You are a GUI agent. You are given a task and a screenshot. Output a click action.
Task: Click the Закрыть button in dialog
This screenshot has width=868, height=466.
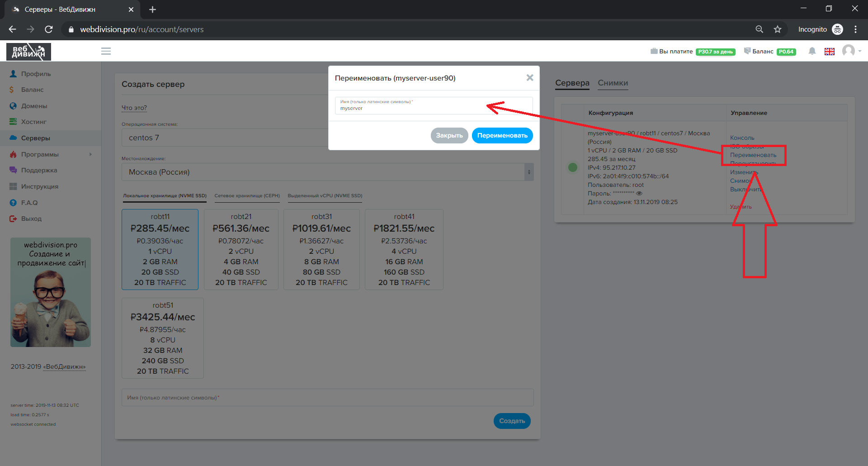[x=449, y=135]
